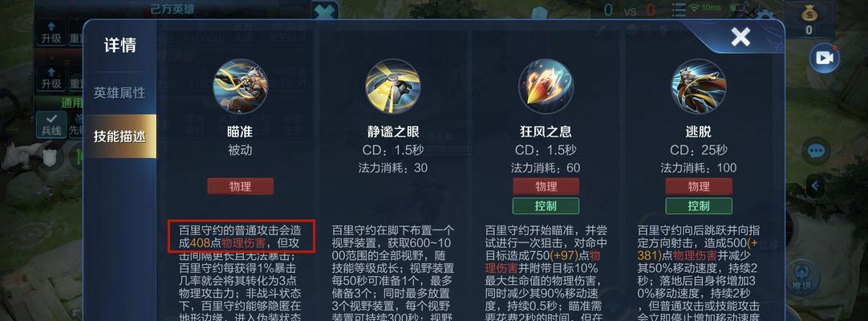Close the 详情 details panel
The width and height of the screenshot is (868, 321).
pyautogui.click(x=740, y=37)
